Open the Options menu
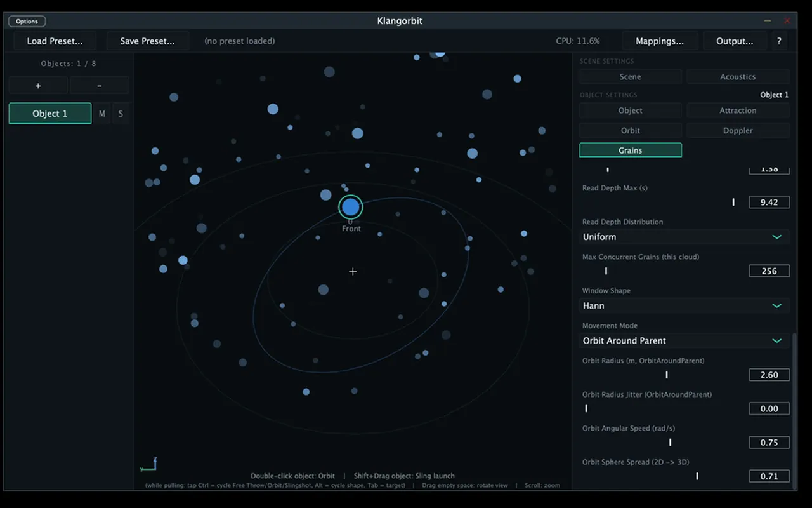The width and height of the screenshot is (812, 508). tap(27, 21)
